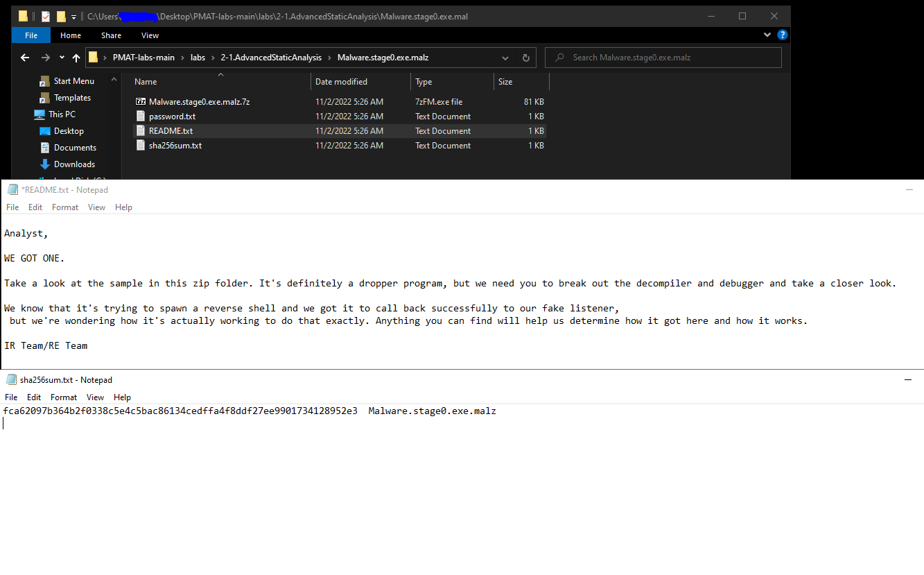Click Templates in navigation pane
The height and width of the screenshot is (575, 924).
pos(72,98)
